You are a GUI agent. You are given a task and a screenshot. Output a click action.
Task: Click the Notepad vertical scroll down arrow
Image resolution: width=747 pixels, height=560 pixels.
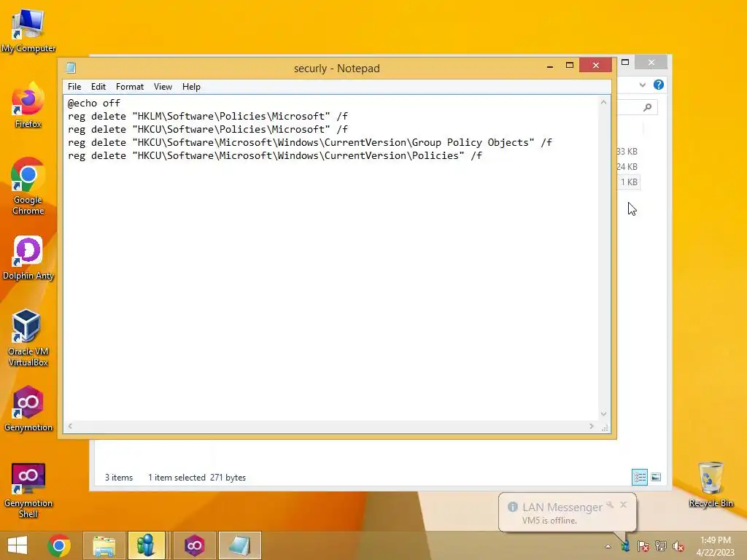coord(603,414)
